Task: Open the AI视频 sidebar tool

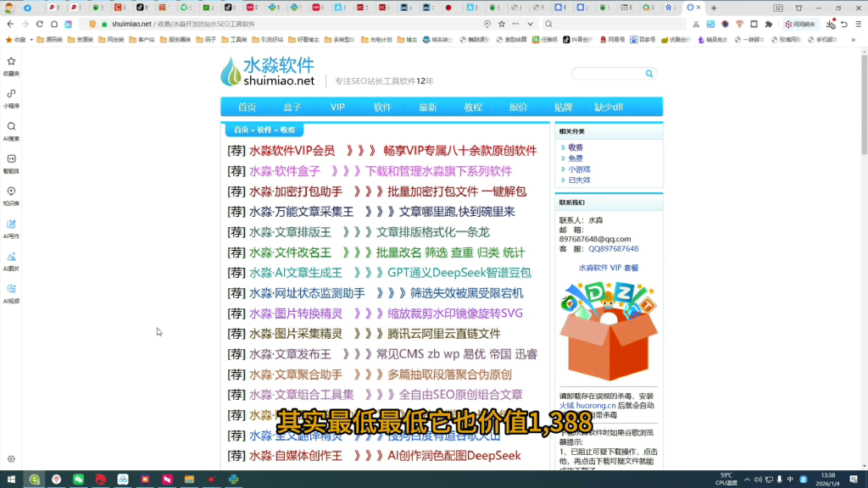Action: click(x=11, y=289)
